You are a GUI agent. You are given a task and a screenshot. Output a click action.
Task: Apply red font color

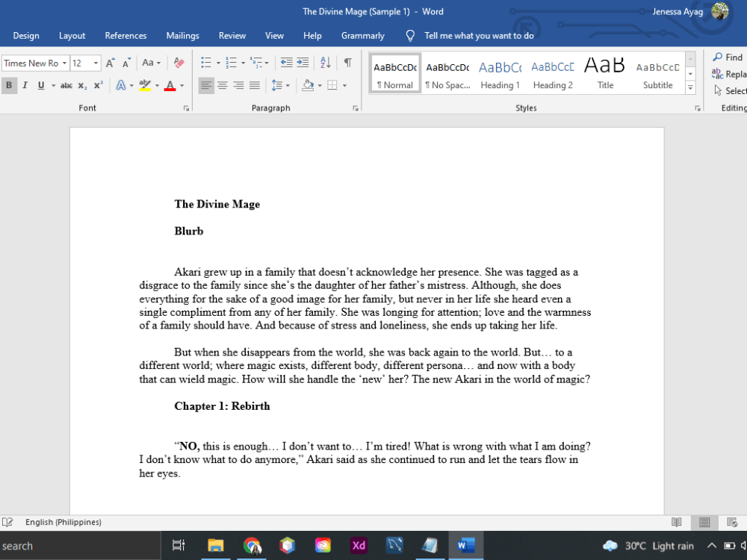coord(170,86)
